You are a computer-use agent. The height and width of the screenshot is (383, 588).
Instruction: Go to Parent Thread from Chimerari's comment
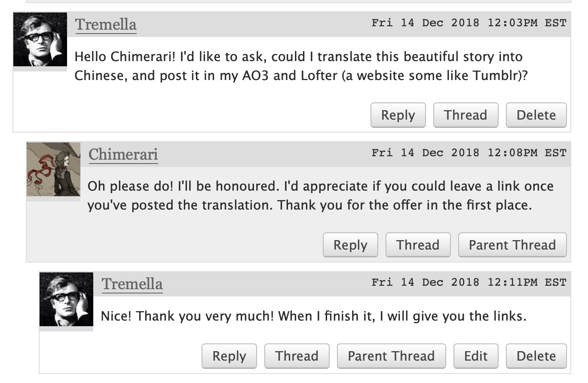tap(512, 245)
